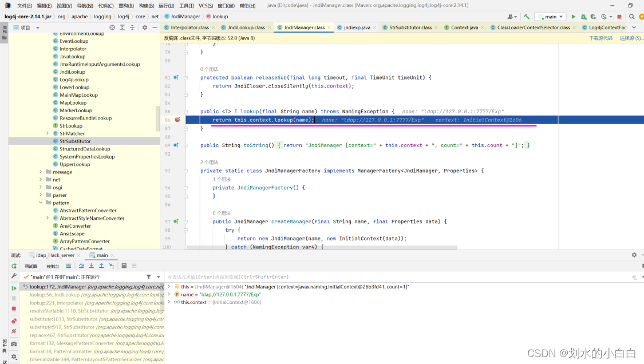Click the threads view lines icon
644x364 pixels.
69,266
